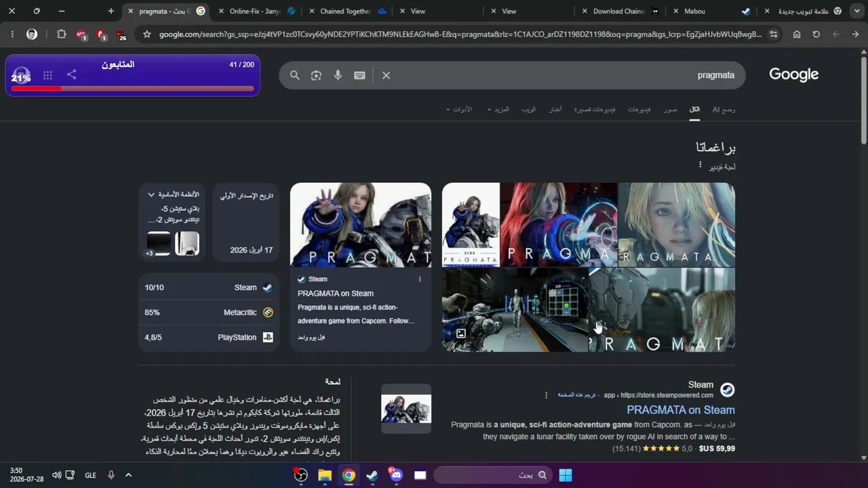Open the three-dot menu on the Steam card
The image size is (868, 488).
click(419, 279)
